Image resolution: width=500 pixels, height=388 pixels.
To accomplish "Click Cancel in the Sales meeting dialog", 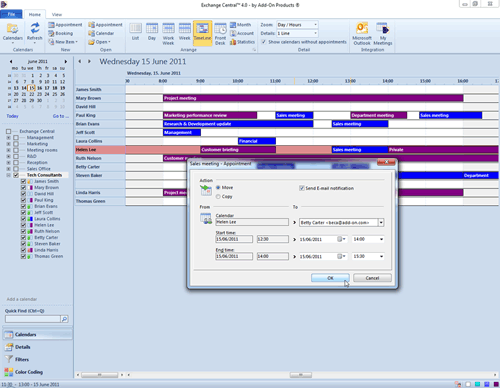I will click(372, 278).
